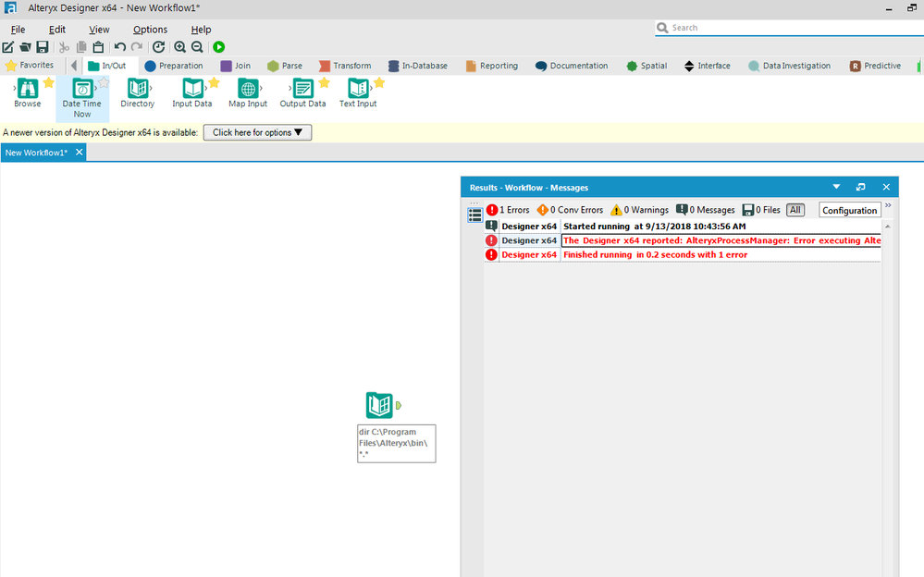
Task: Click the Directory tool's green output anchor
Action: 399,406
